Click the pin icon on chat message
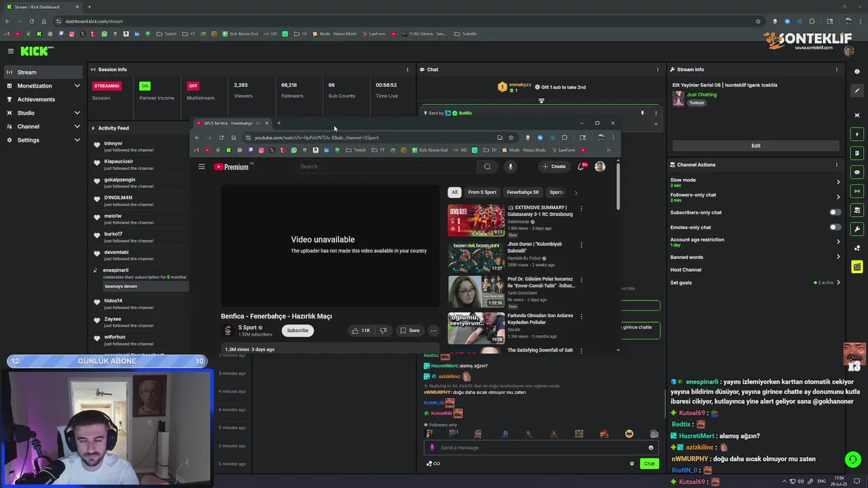The width and height of the screenshot is (868, 488). (642, 113)
